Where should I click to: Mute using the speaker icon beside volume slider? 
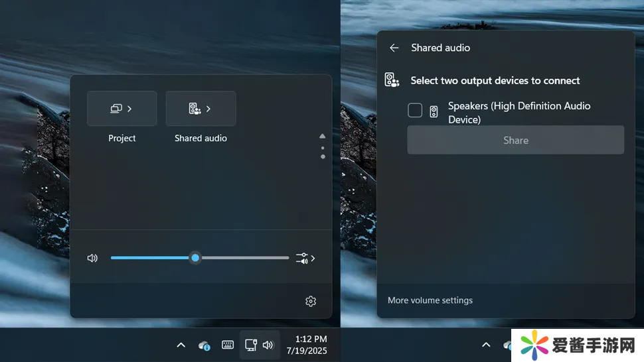92,258
